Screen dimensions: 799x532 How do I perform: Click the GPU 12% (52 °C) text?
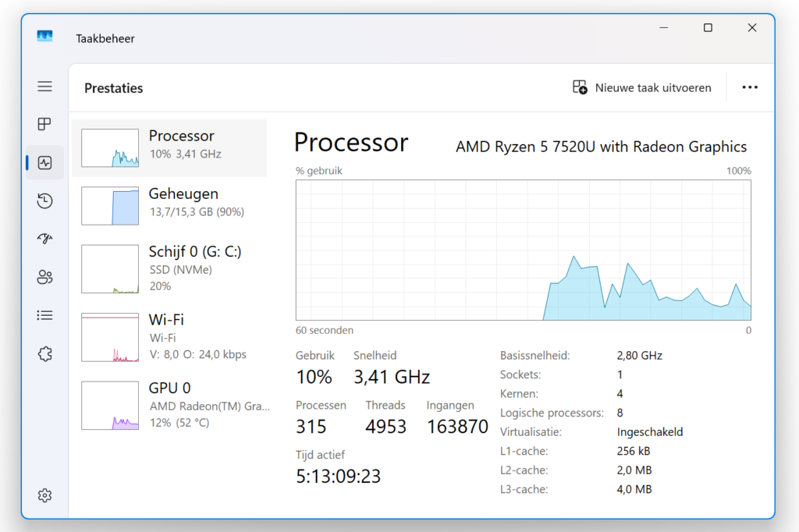[179, 423]
